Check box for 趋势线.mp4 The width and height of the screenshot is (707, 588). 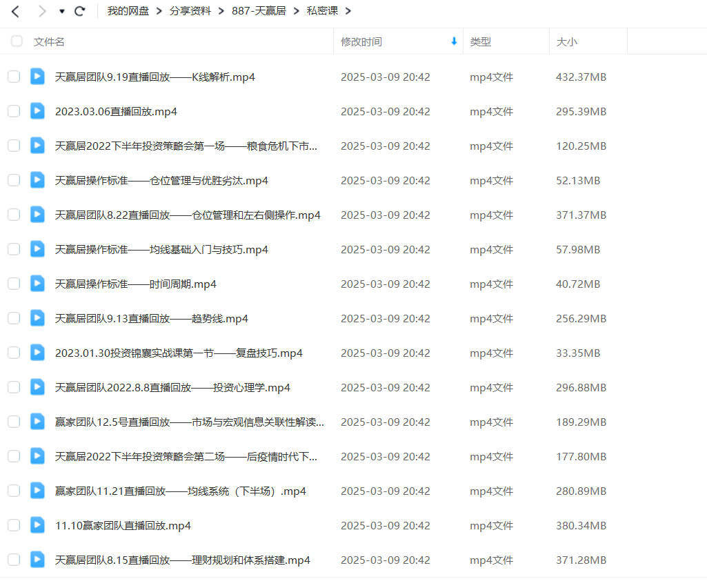click(14, 318)
